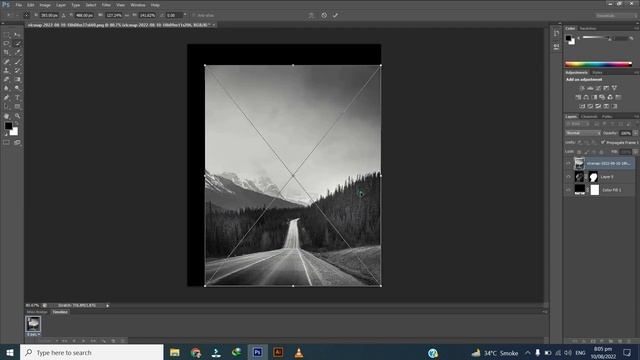Play the timeline animation

(84, 340)
